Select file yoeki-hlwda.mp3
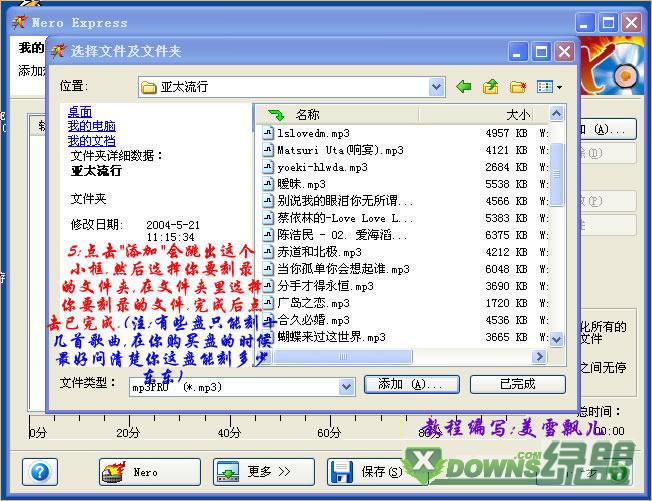The width and height of the screenshot is (652, 501). [322, 167]
